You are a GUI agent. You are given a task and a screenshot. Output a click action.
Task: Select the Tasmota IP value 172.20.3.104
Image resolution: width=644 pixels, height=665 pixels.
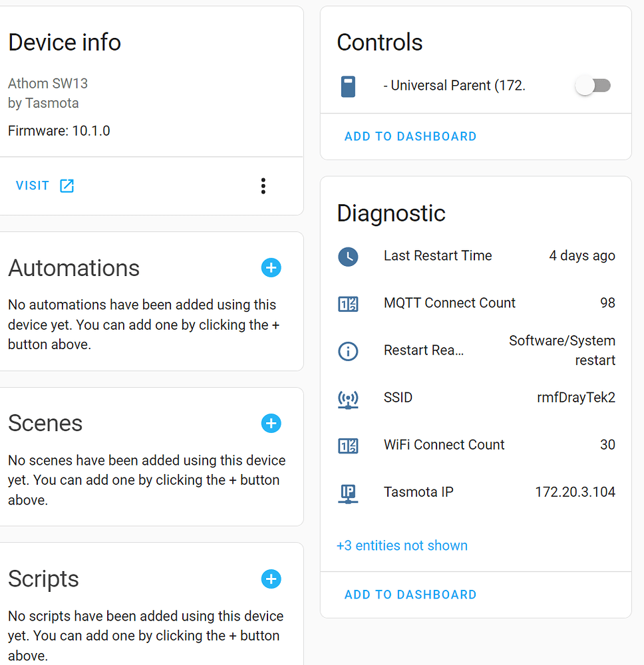[575, 492]
